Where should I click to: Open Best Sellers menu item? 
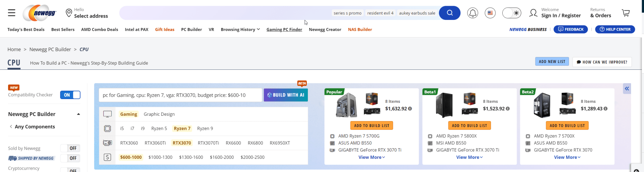point(63,29)
